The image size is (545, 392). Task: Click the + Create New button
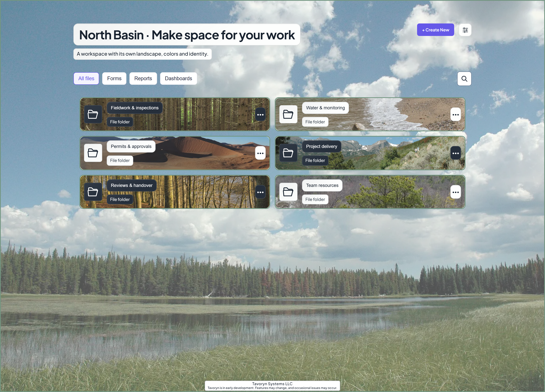tap(435, 30)
